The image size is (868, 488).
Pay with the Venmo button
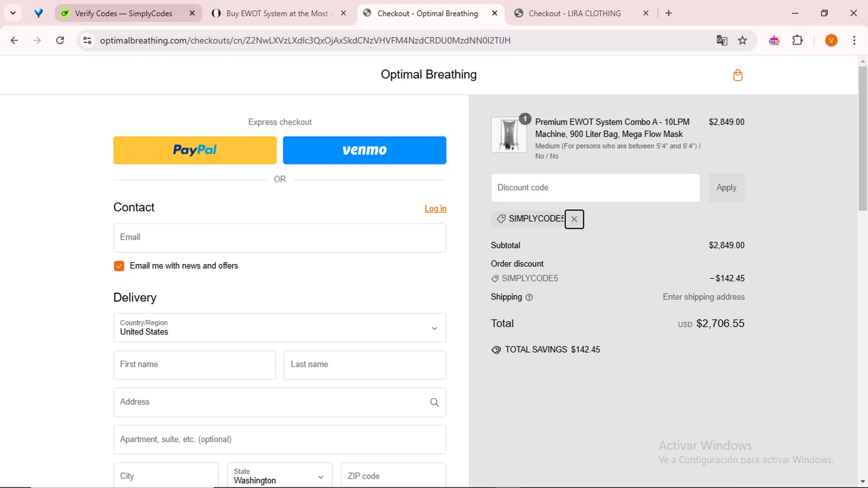(365, 151)
